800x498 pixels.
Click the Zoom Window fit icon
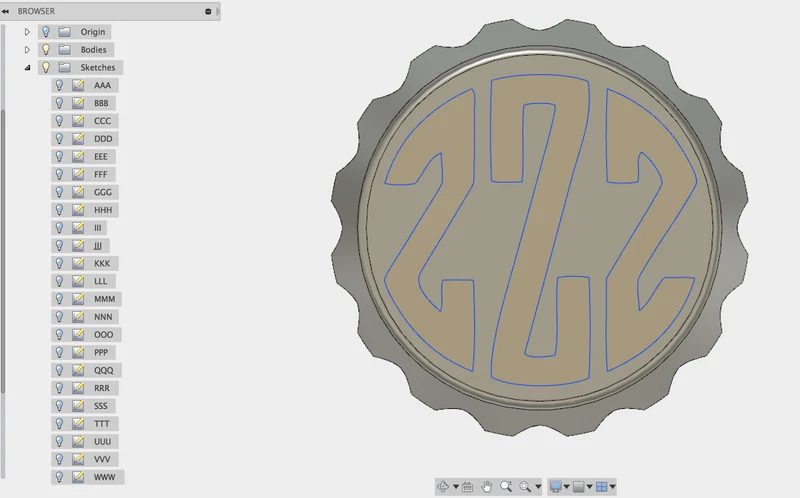tap(525, 486)
